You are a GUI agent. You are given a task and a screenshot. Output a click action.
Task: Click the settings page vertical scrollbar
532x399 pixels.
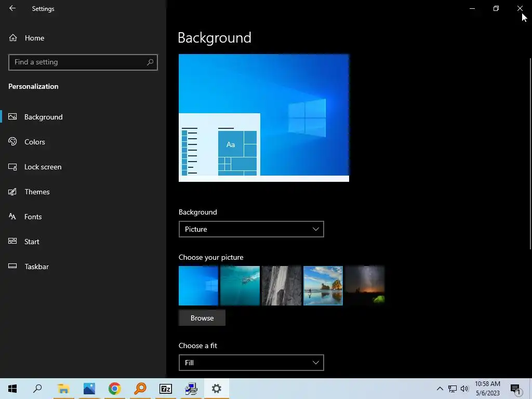pyautogui.click(x=530, y=154)
